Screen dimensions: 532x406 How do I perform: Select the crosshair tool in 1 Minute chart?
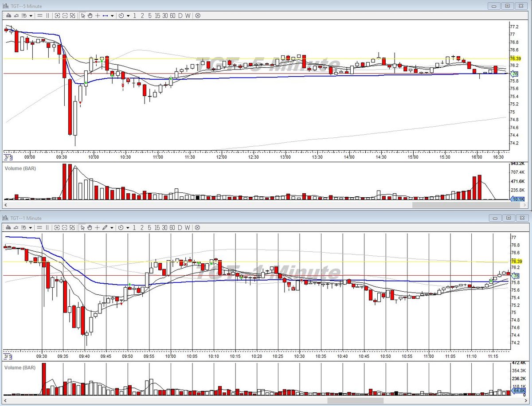pyautogui.click(x=97, y=228)
